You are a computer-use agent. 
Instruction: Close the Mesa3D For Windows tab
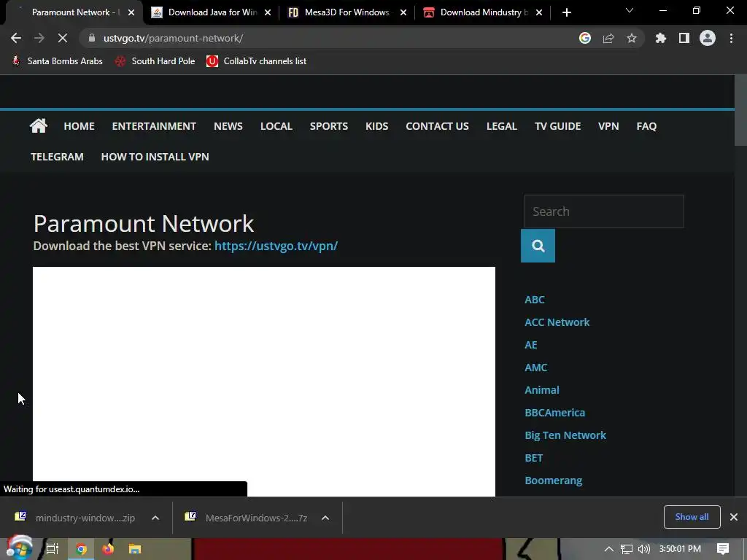click(403, 12)
